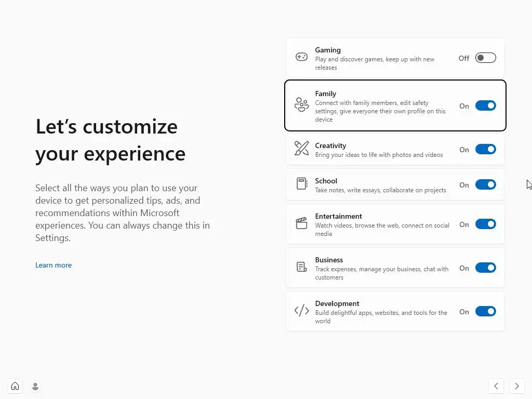532x399 pixels.
Task: Disable the Business toggle
Action: click(x=485, y=268)
